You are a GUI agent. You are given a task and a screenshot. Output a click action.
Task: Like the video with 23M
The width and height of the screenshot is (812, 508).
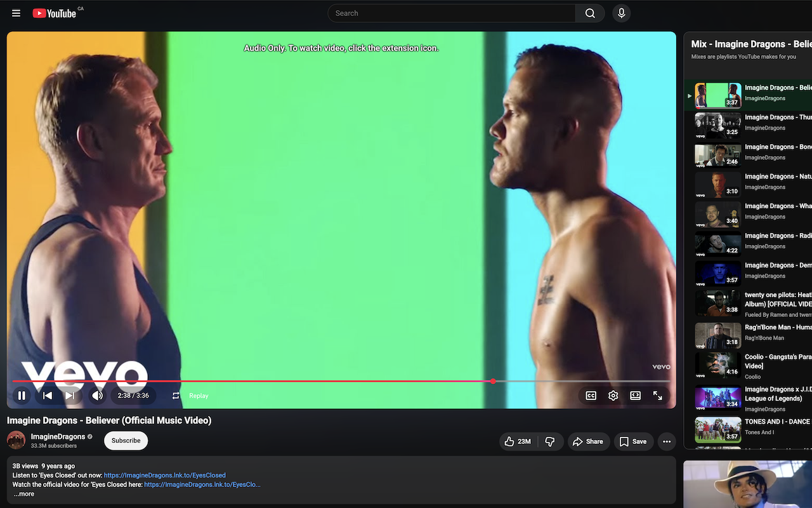click(x=518, y=441)
